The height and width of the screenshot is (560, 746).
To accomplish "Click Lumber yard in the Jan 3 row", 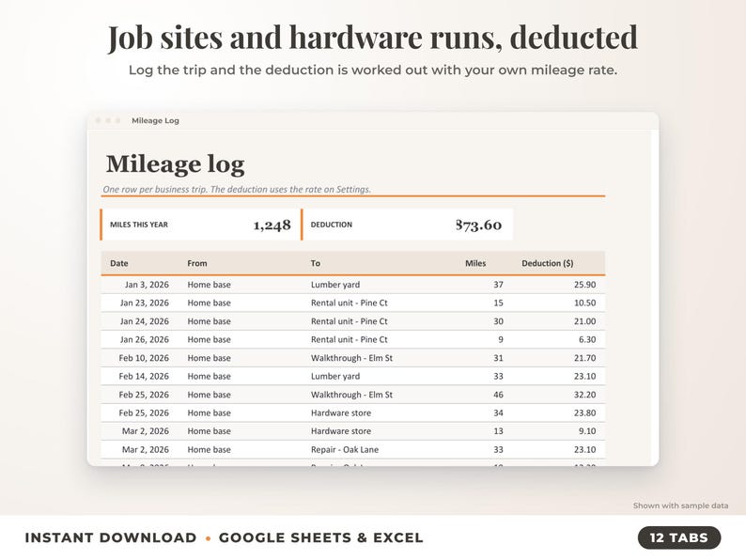I will (335, 285).
